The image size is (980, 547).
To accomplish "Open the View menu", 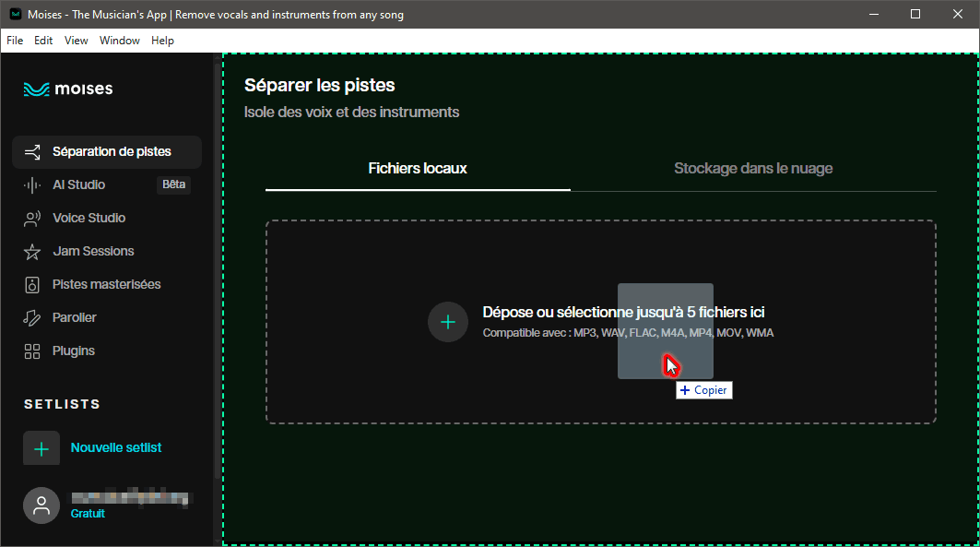I will 76,41.
